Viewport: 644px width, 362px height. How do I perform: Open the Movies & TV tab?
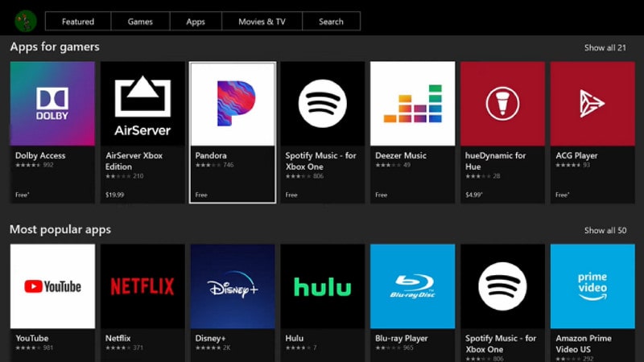[x=262, y=22]
